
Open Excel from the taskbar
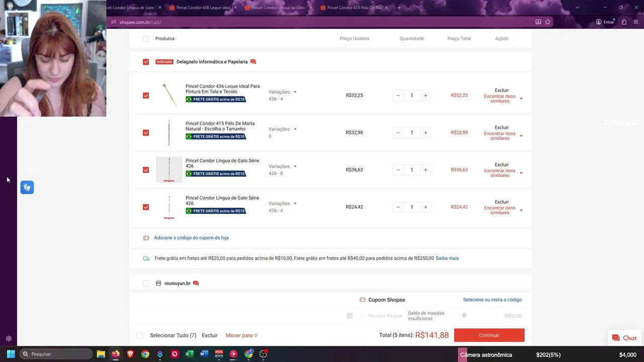tap(189, 354)
